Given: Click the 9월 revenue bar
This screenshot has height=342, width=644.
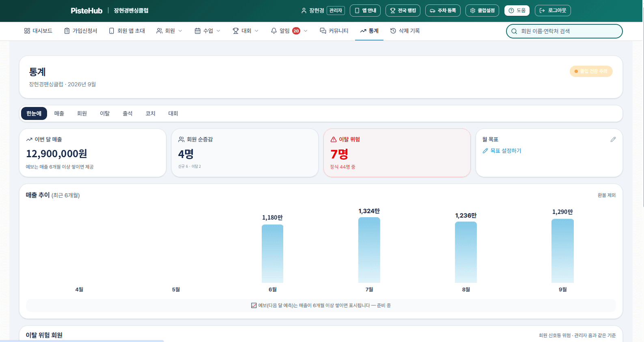Looking at the screenshot, I should point(562,251).
